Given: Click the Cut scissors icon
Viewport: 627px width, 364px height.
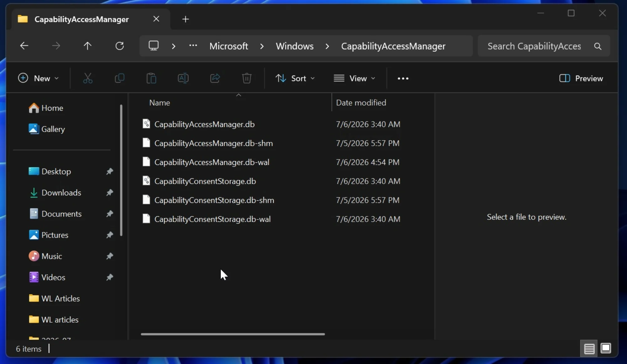Looking at the screenshot, I should [x=88, y=78].
